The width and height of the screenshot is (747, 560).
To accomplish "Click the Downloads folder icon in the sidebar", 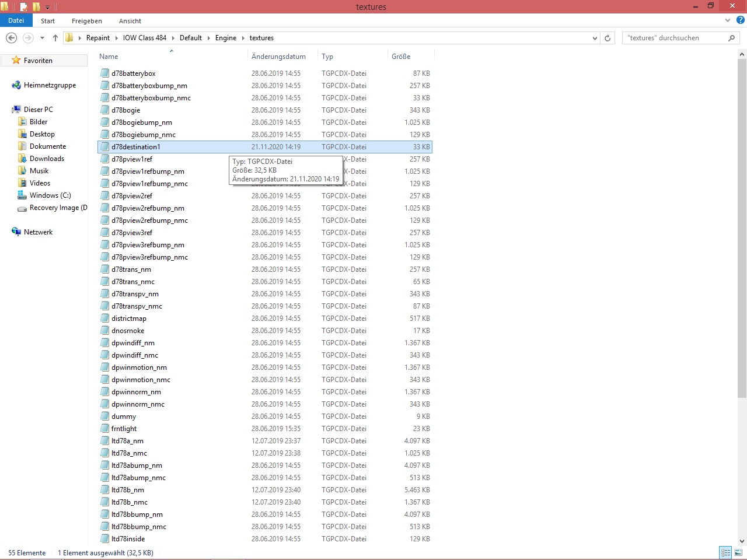I will (23, 159).
